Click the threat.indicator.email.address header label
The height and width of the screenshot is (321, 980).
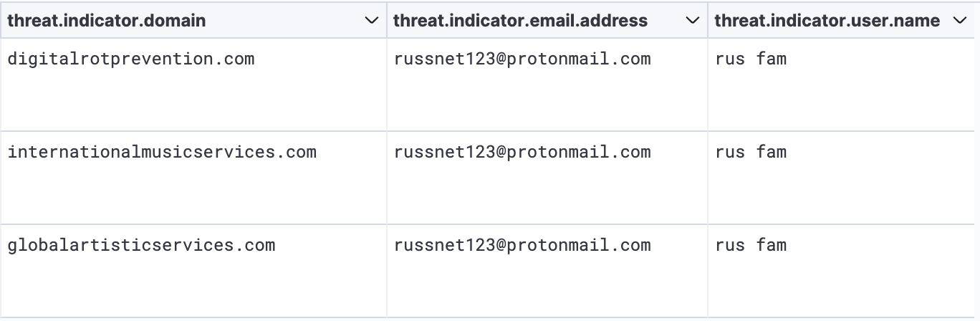click(520, 21)
